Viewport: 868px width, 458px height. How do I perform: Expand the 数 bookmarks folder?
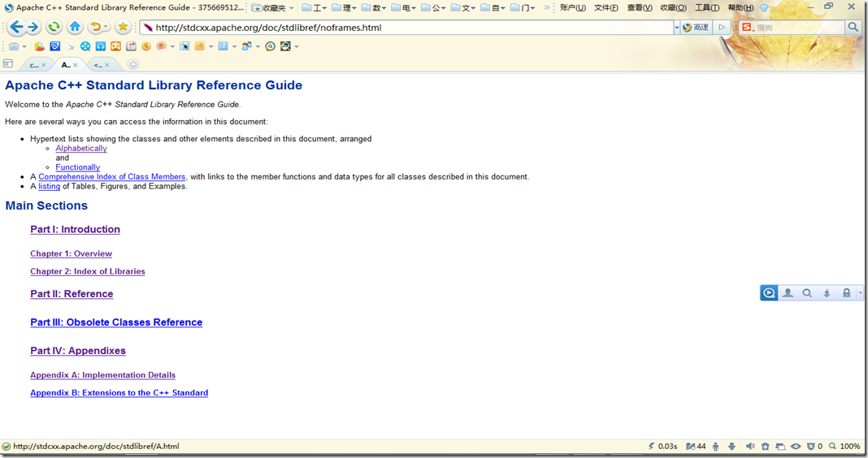tap(374, 8)
